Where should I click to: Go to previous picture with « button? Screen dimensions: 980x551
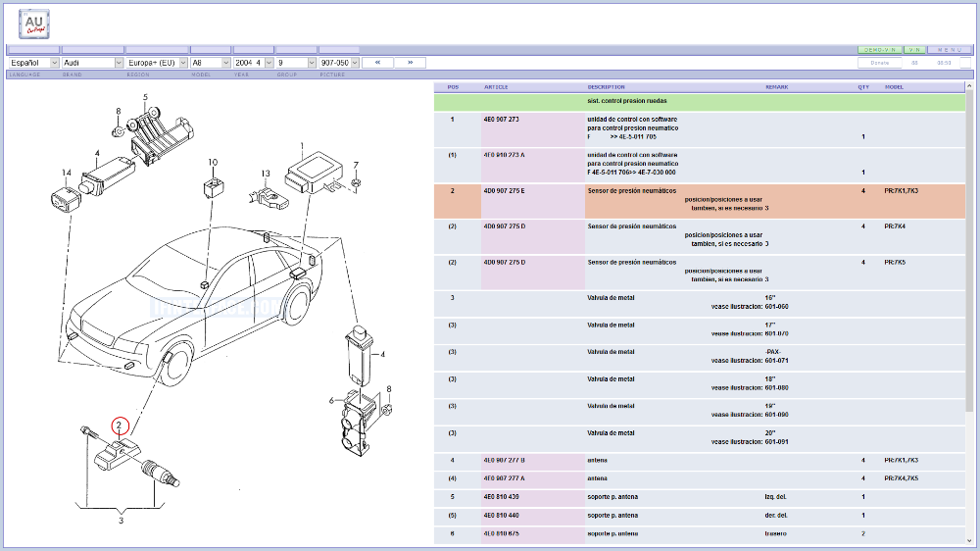coord(377,63)
